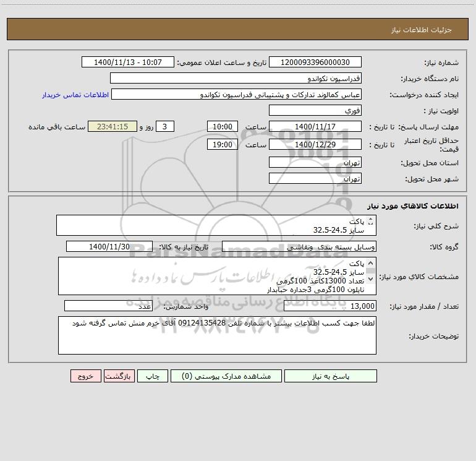
Task: Click the validity time field 19:00
Action: coord(222,144)
